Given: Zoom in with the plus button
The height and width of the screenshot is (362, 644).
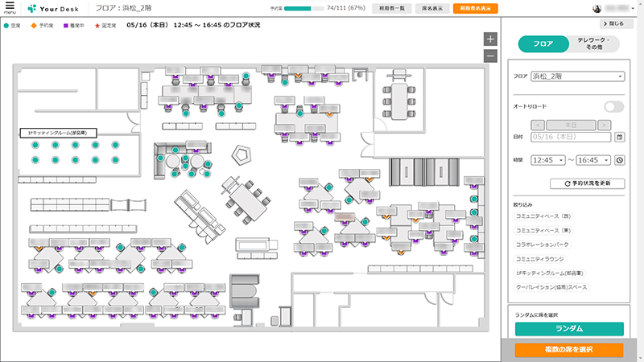Looking at the screenshot, I should pyautogui.click(x=490, y=39).
